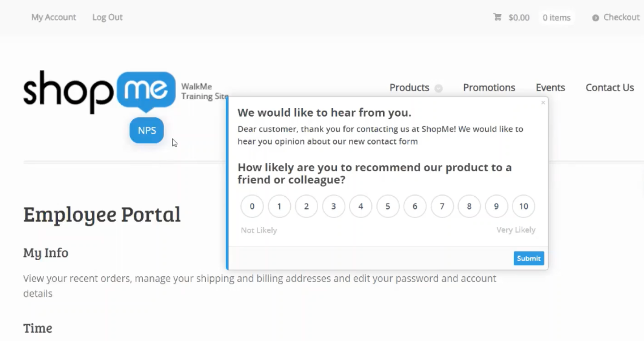
Task: Click the Checkout arrow icon
Action: click(x=595, y=18)
